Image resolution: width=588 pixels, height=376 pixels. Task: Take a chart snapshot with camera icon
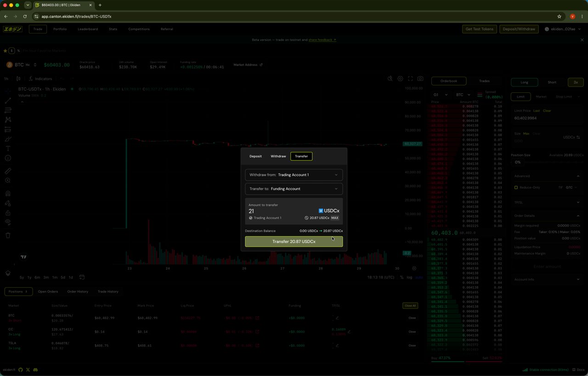[x=420, y=79]
